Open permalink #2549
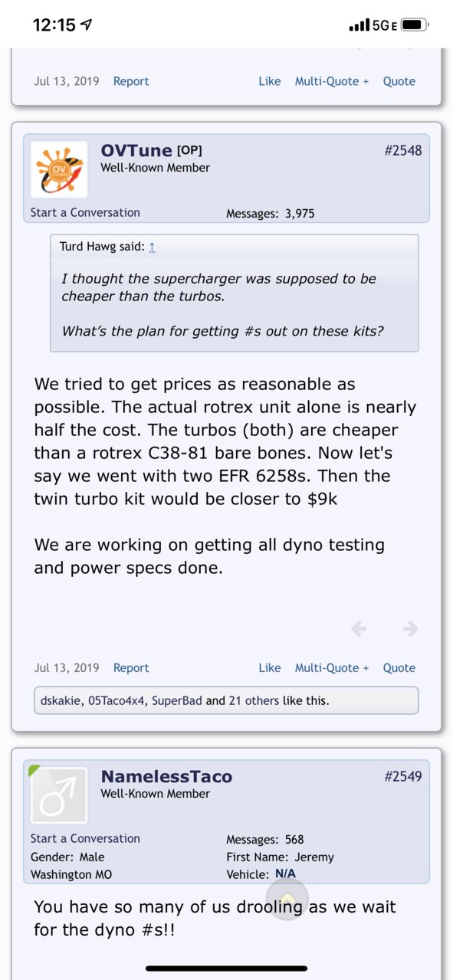 pyautogui.click(x=403, y=776)
